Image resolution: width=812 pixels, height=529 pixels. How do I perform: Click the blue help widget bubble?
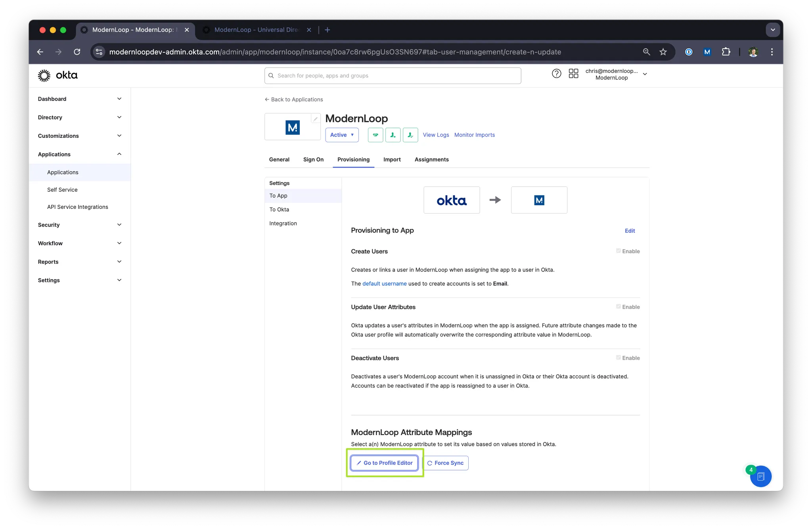[760, 476]
